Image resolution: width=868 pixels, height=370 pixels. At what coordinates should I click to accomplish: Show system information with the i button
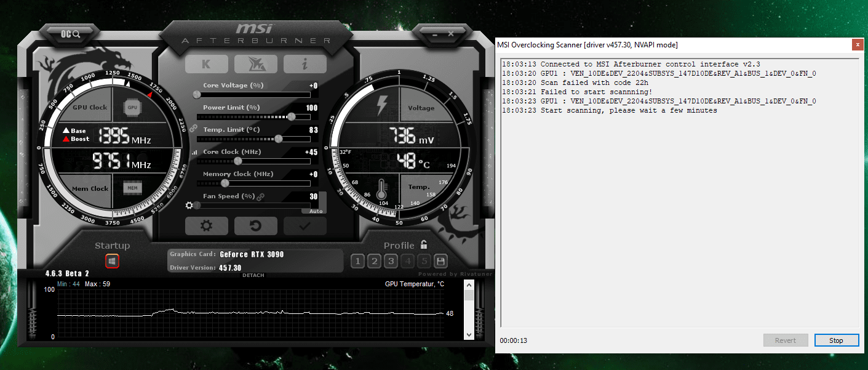point(305,64)
